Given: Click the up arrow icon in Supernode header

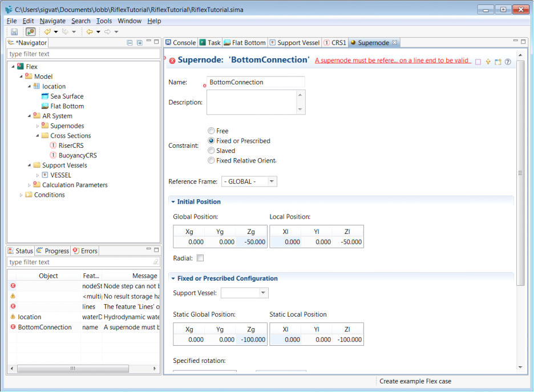Looking at the screenshot, I should pyautogui.click(x=488, y=62).
